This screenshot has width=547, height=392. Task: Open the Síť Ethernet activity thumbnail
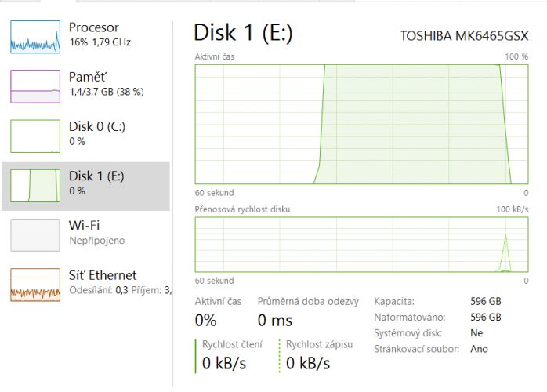click(x=35, y=285)
